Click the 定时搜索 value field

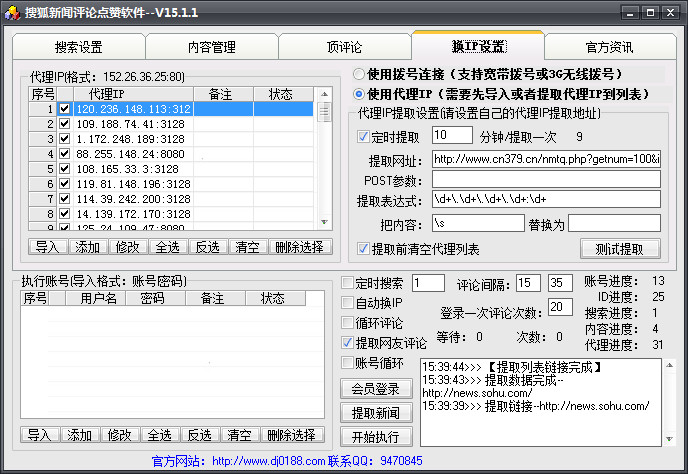[428, 283]
